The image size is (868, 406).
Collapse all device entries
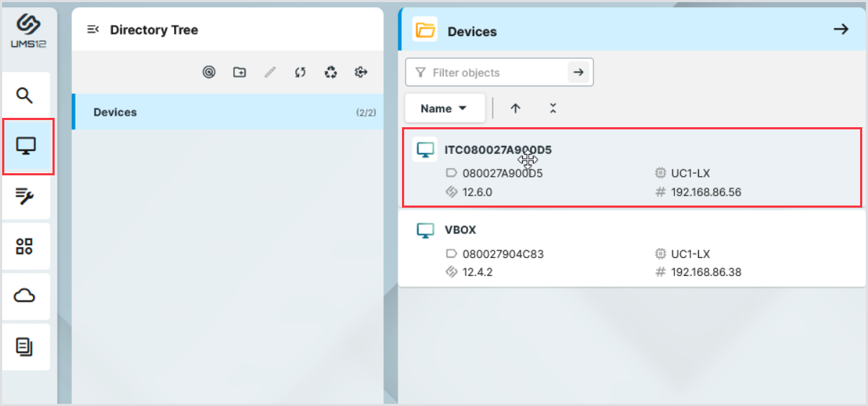pos(552,109)
